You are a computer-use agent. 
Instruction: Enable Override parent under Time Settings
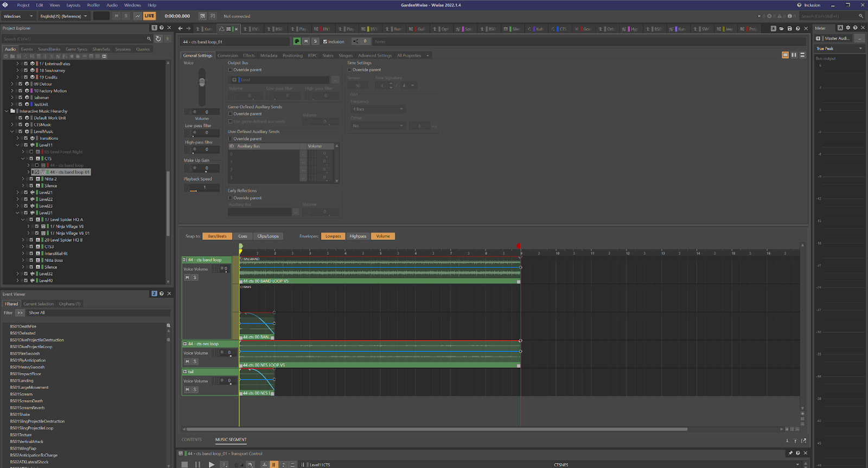[349, 70]
